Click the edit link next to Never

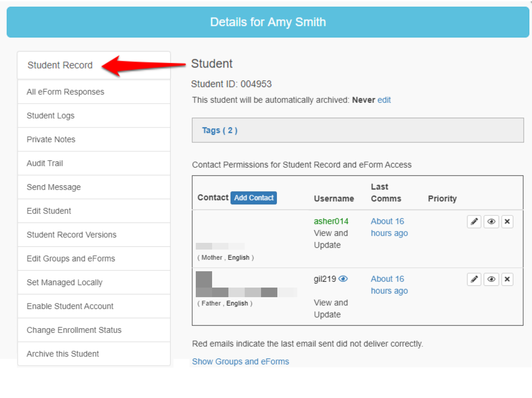[x=384, y=100]
